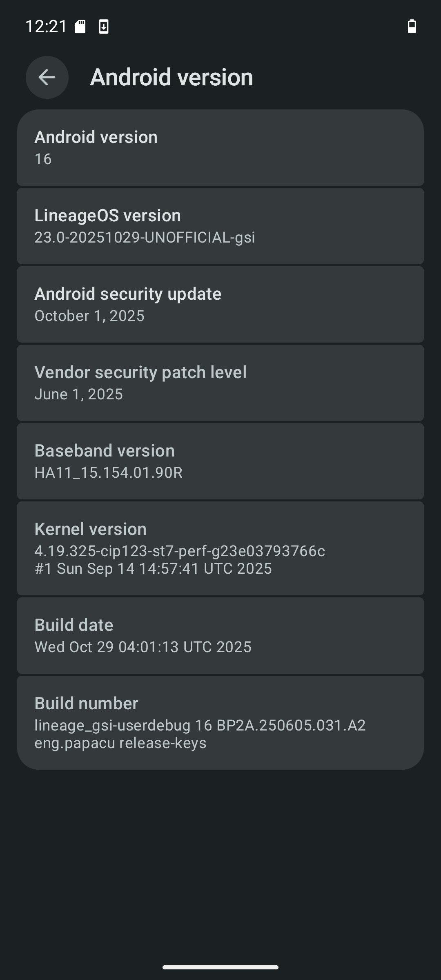Screen dimensions: 441x980
Task: Tap the October 1, 2025 security date
Action: (89, 316)
